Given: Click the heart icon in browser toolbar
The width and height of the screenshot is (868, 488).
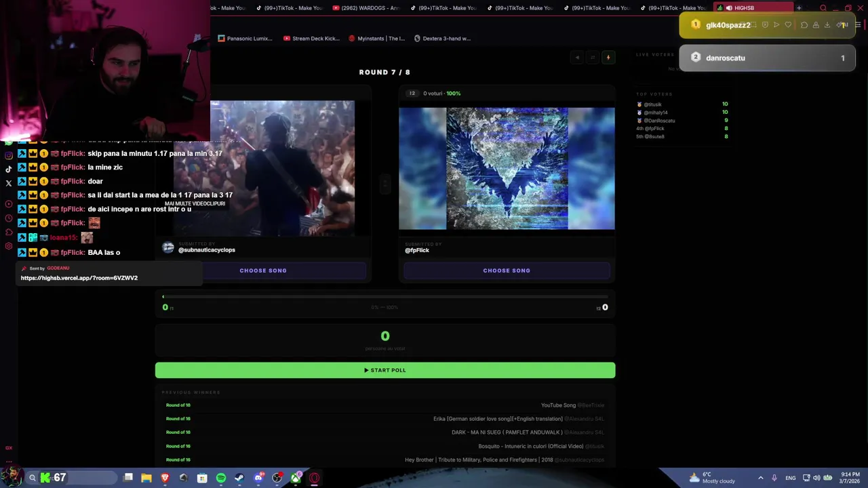Looking at the screenshot, I should [788, 25].
